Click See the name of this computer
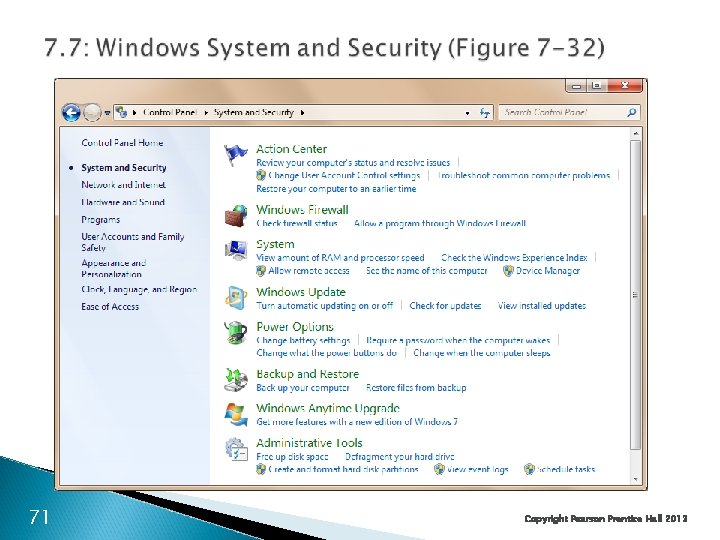The width and height of the screenshot is (720, 540). [427, 271]
